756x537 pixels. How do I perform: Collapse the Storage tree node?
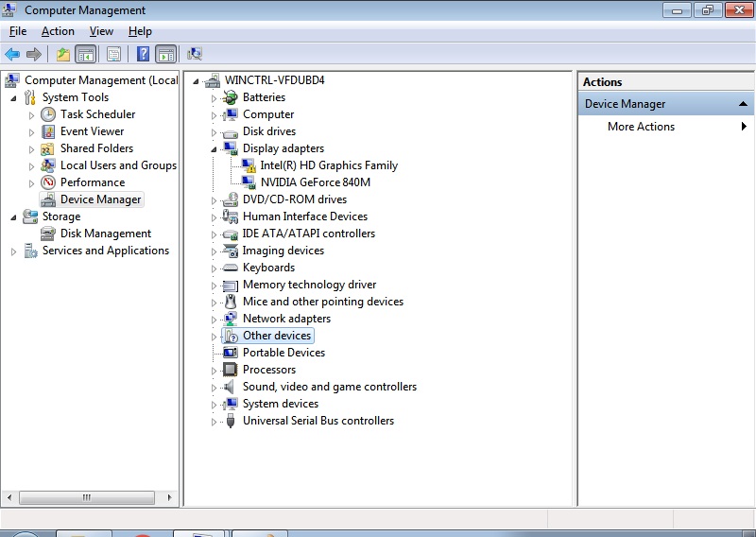coord(13,217)
